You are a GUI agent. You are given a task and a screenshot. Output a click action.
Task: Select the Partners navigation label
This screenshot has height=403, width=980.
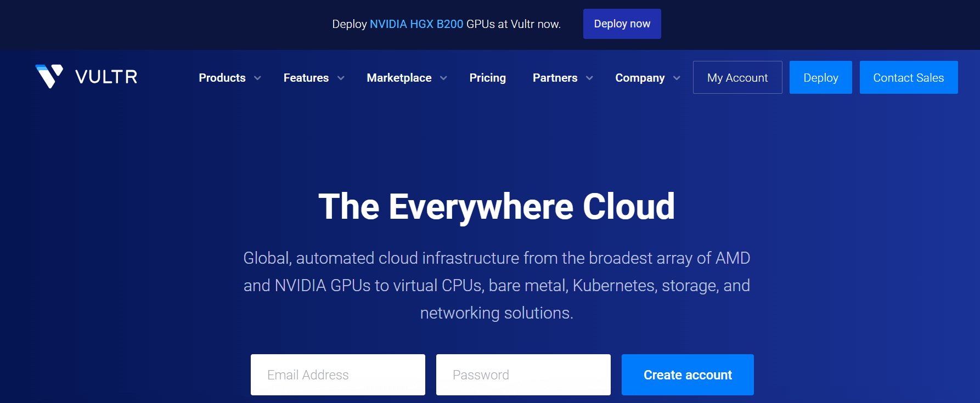point(555,78)
